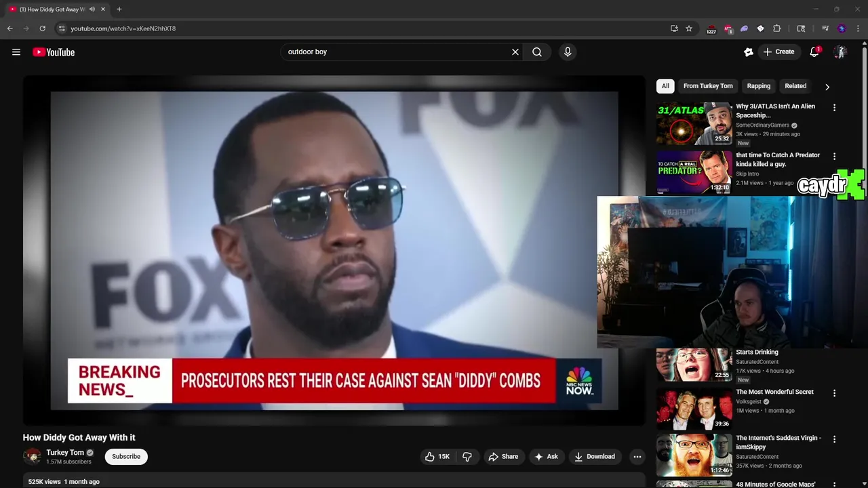
Task: Open the Create menu
Action: tap(778, 52)
